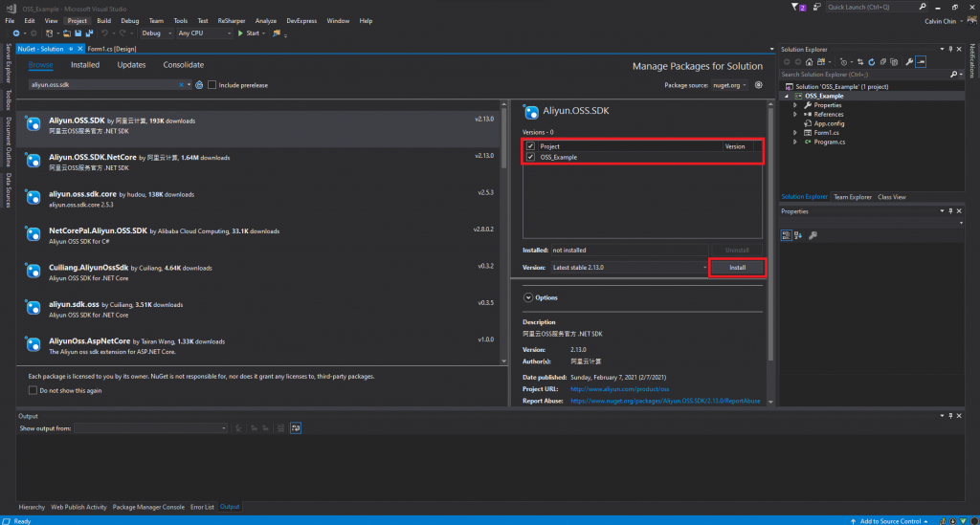Click Show All Files icon in Solution Explorer
Image resolution: width=980 pixels, height=525 pixels.
tap(894, 62)
